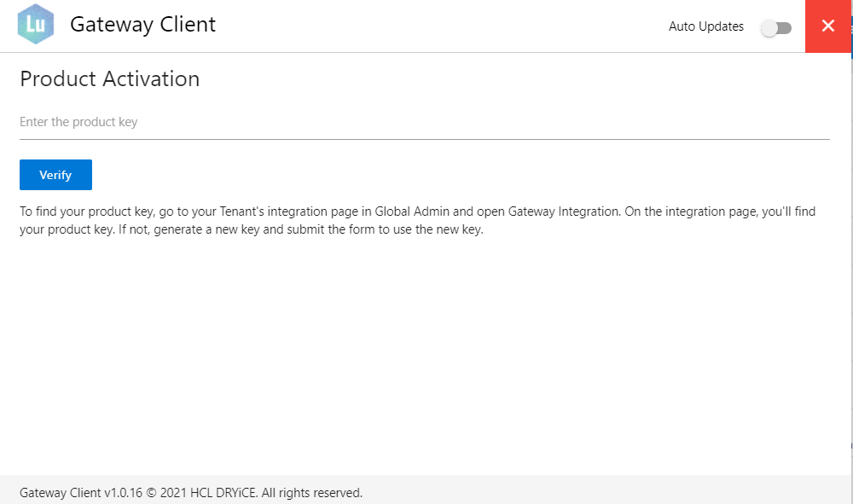This screenshot has width=853, height=504.
Task: Tap the red close icon top right
Action: pos(827,26)
